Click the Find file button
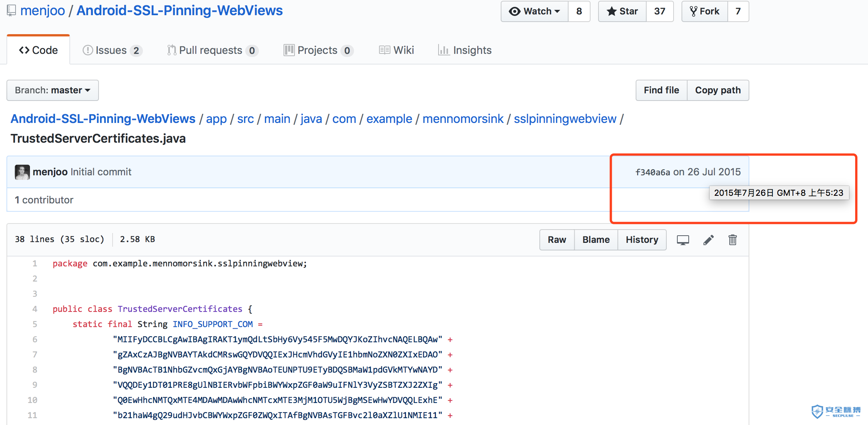This screenshot has height=425, width=868. [x=661, y=90]
